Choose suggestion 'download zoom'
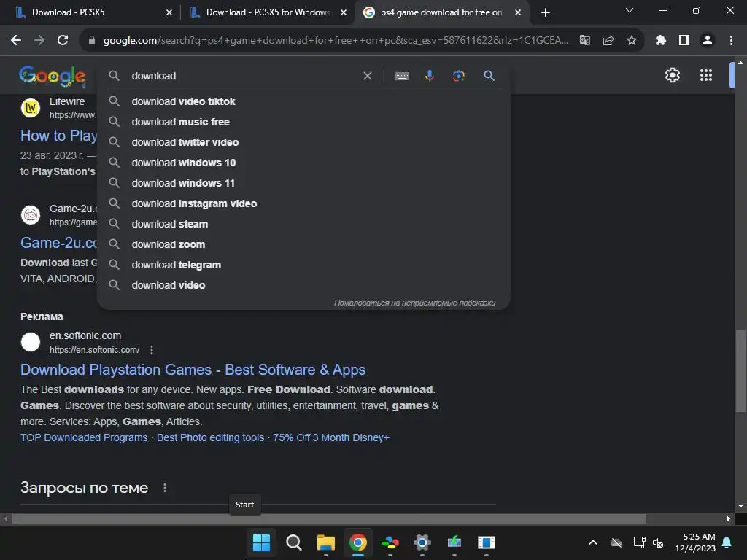This screenshot has height=560, width=747. pyautogui.click(x=303, y=244)
